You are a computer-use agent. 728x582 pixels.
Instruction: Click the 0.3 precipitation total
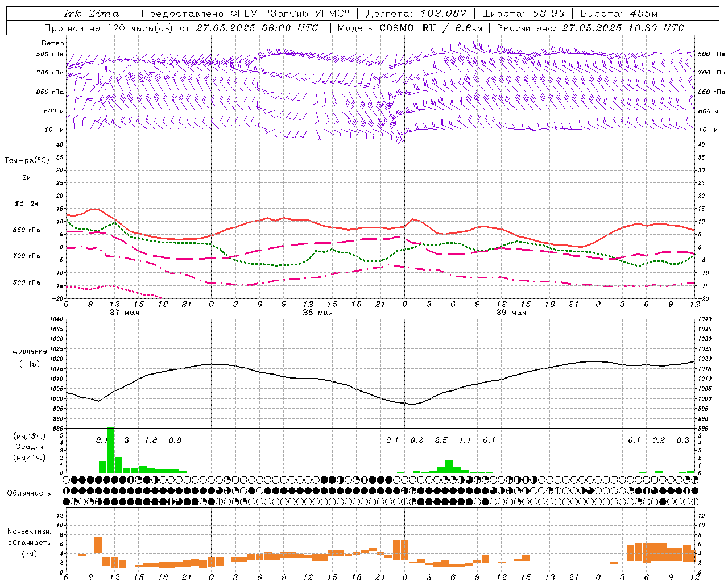coord(683,440)
